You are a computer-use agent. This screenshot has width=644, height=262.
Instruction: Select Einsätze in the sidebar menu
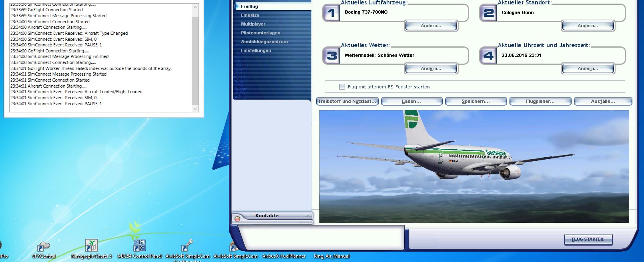[250, 15]
